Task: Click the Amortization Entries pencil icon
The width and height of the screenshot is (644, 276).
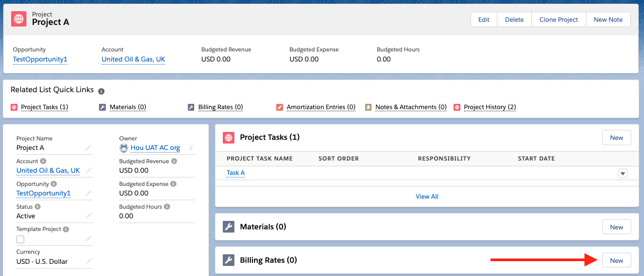Action: click(280, 107)
